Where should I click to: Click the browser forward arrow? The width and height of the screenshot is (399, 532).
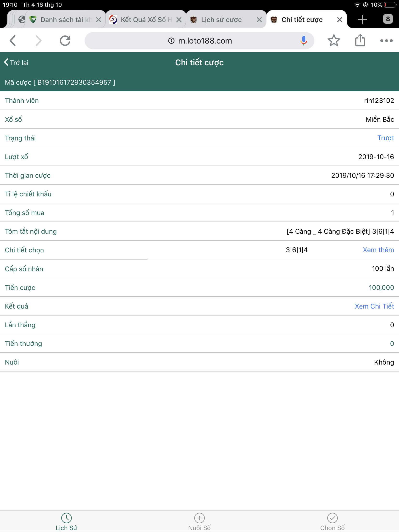(x=39, y=41)
